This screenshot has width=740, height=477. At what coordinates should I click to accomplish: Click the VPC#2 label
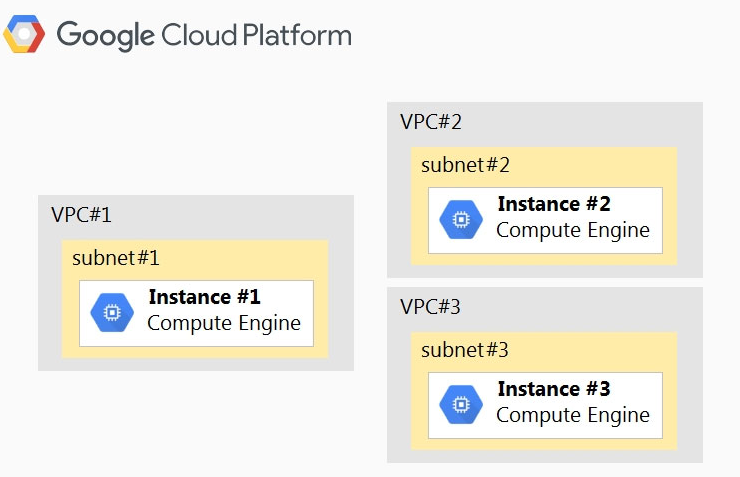pos(430,122)
